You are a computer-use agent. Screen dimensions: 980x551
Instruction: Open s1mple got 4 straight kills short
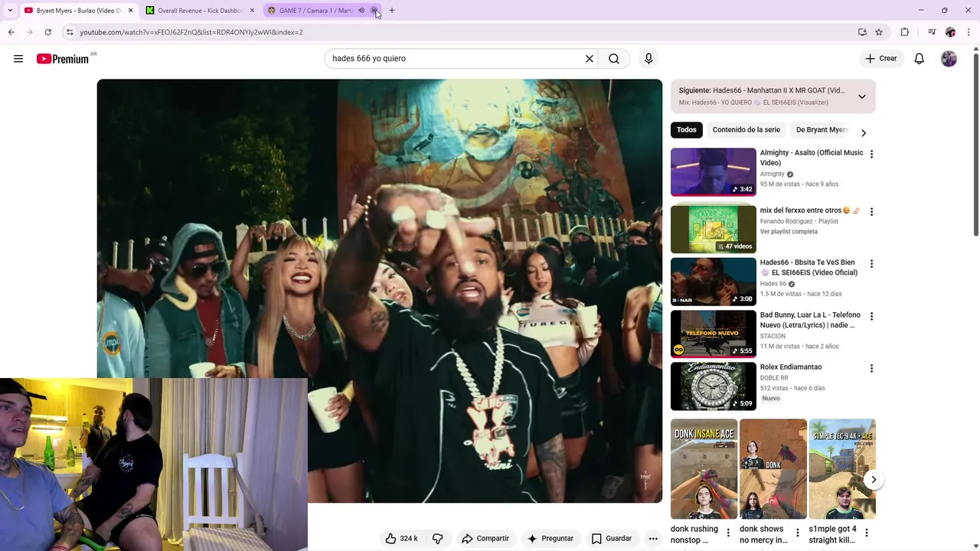point(842,469)
